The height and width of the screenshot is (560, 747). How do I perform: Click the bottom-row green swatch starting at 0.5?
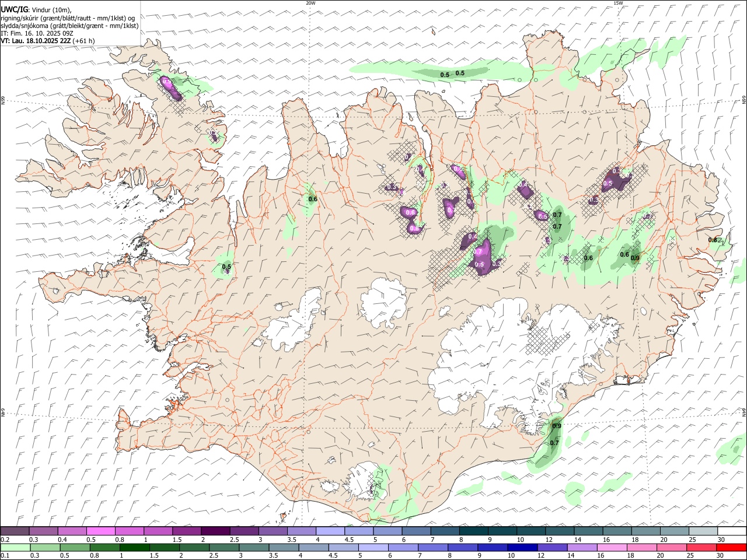[x=75, y=547]
